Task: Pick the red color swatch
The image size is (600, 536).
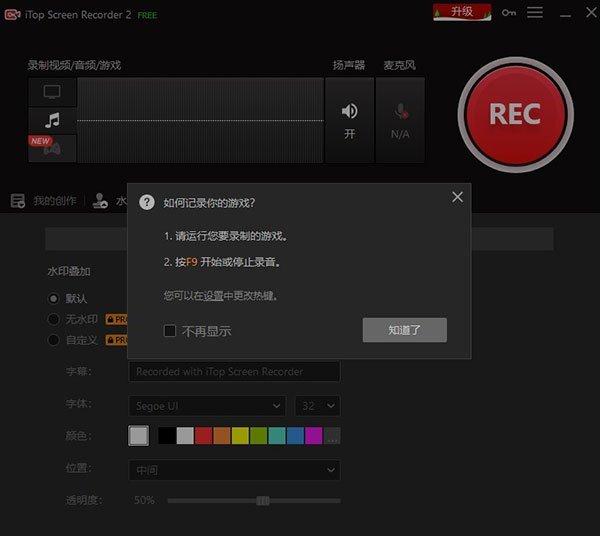Action: [x=204, y=436]
